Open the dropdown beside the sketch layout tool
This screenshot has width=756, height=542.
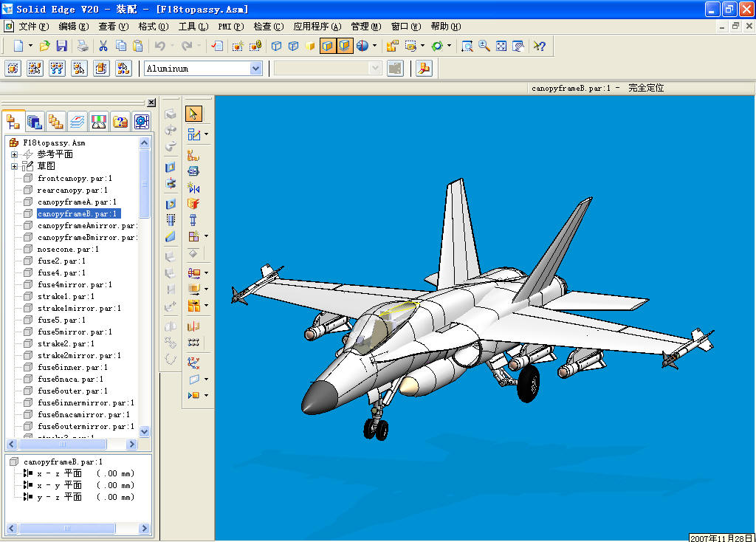[x=207, y=134]
